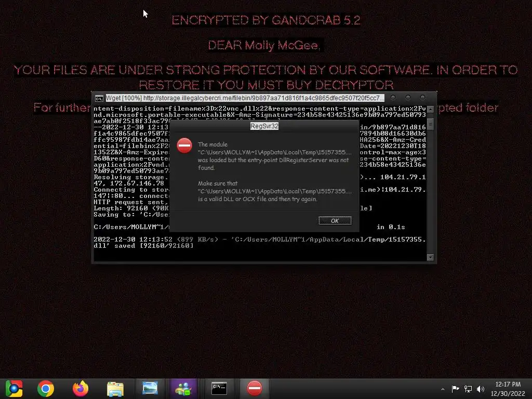Click console line 'HTTP request sent,'
This screenshot has width=532, height=399.
pyautogui.click(x=131, y=202)
